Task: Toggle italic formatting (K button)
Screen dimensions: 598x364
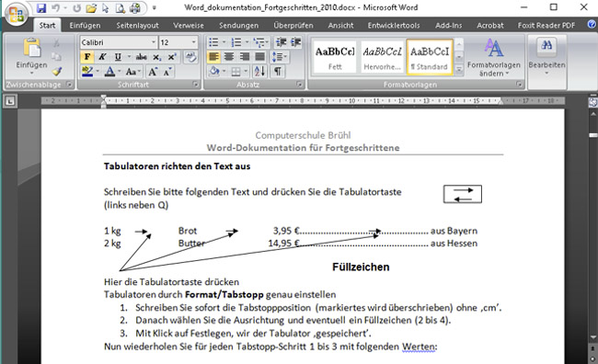Action: pyautogui.click(x=102, y=57)
